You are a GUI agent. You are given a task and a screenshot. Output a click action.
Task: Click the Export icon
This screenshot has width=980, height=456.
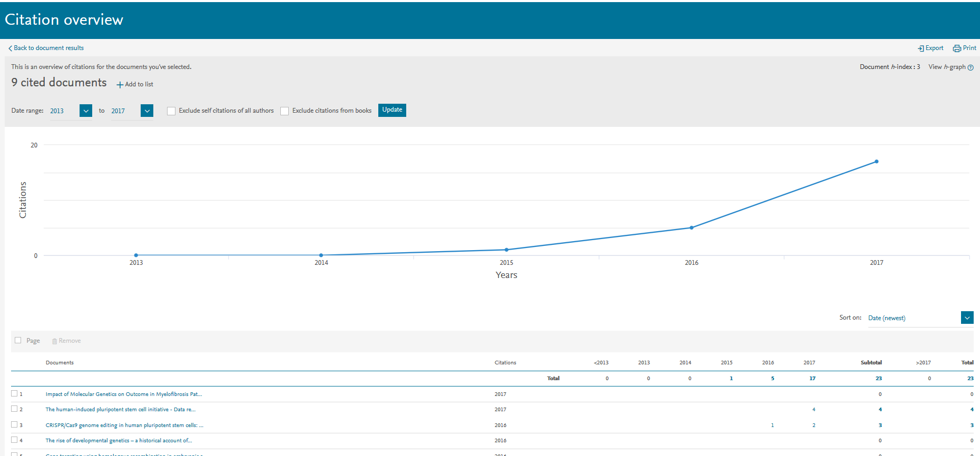click(x=921, y=48)
